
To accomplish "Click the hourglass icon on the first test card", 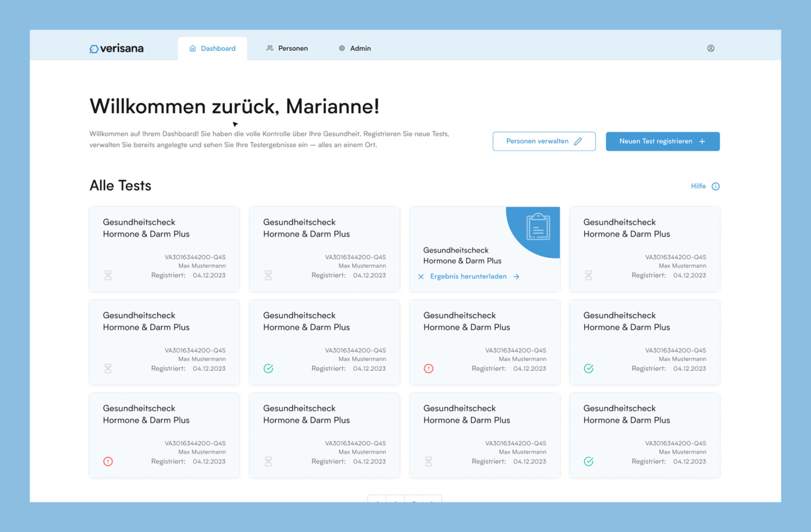I will [x=108, y=275].
